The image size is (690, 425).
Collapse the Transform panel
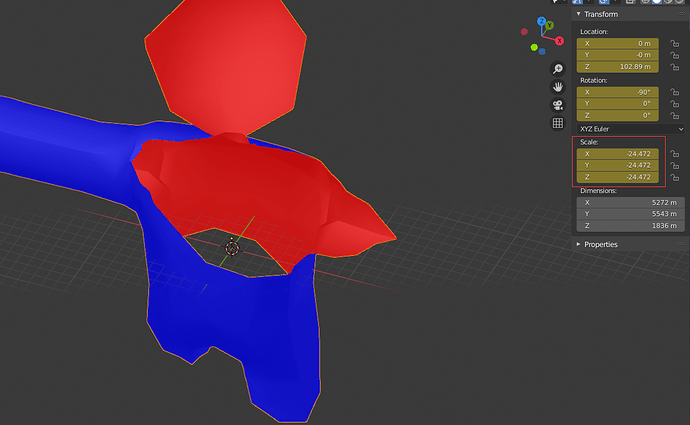578,14
